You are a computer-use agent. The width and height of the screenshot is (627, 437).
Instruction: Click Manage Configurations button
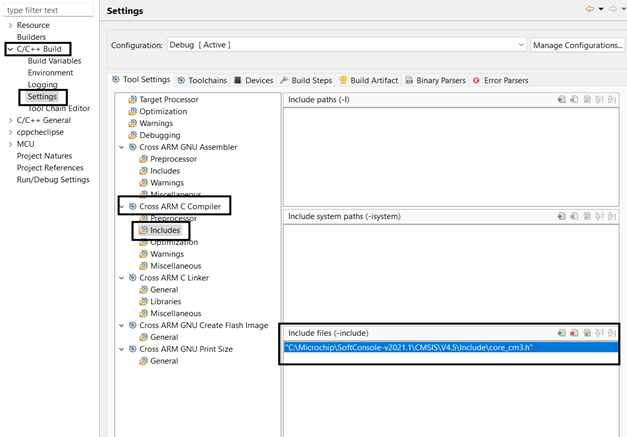click(577, 45)
